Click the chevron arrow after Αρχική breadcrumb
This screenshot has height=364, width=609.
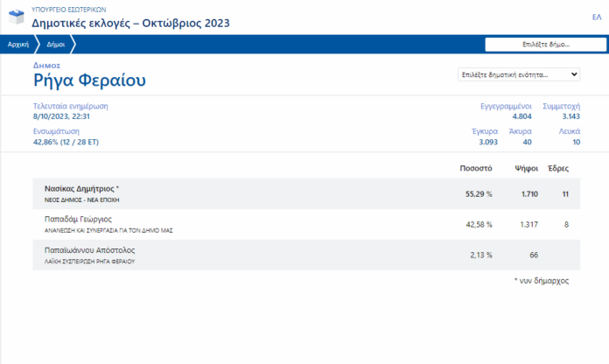tap(35, 43)
